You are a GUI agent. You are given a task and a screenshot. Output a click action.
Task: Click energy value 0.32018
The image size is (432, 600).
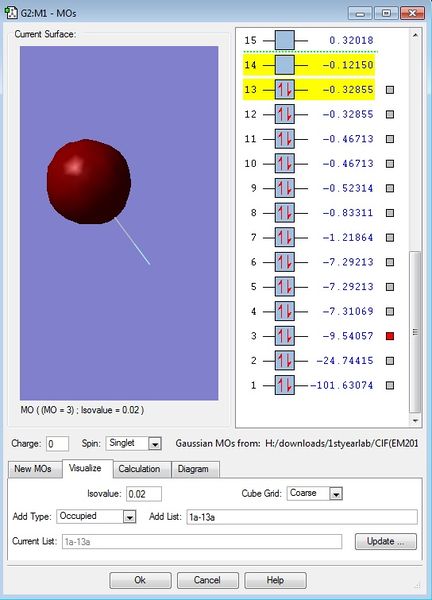351,40
